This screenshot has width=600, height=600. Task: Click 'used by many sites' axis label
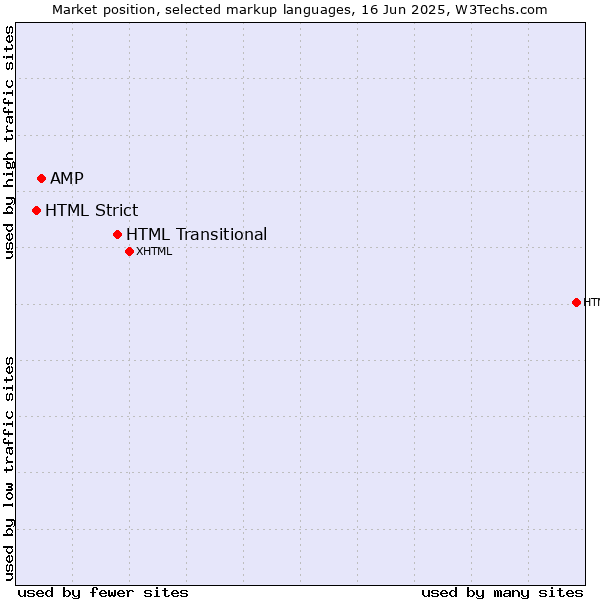click(502, 593)
